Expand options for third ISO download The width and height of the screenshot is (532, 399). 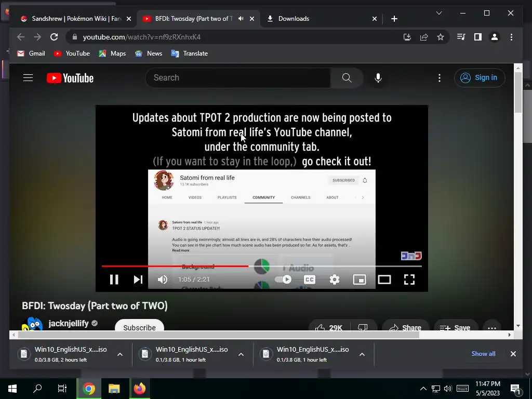pyautogui.click(x=362, y=354)
